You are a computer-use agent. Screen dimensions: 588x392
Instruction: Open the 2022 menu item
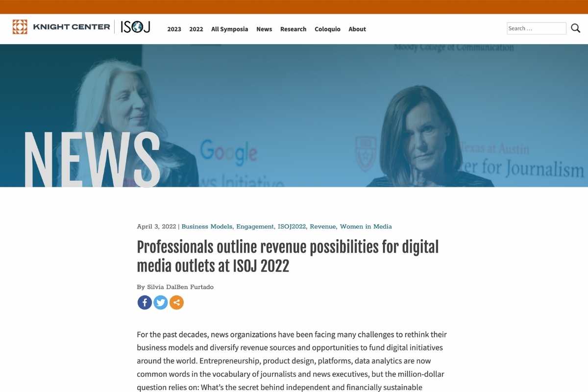coord(196,29)
